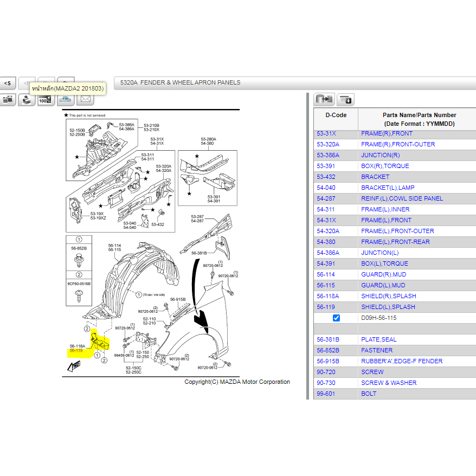This screenshot has width=476, height=476.
Task: Click the highlighted 56-119 label in diagram
Action: point(77,351)
